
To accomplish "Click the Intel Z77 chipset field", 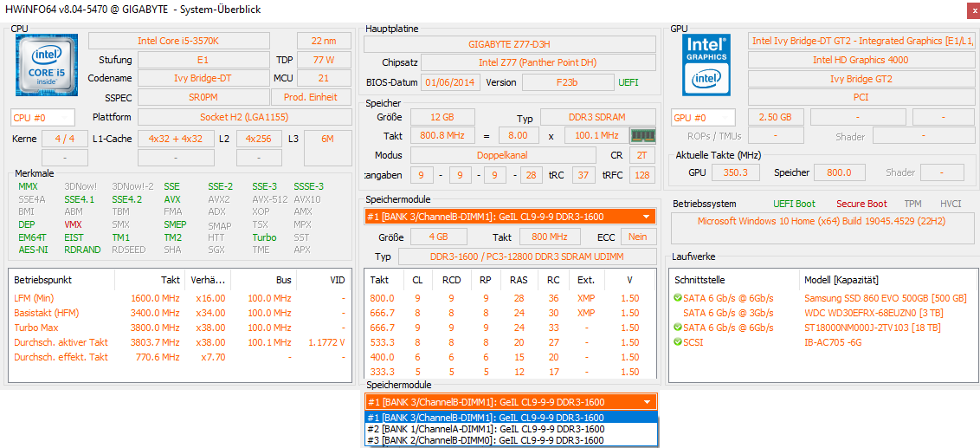I will [538, 62].
